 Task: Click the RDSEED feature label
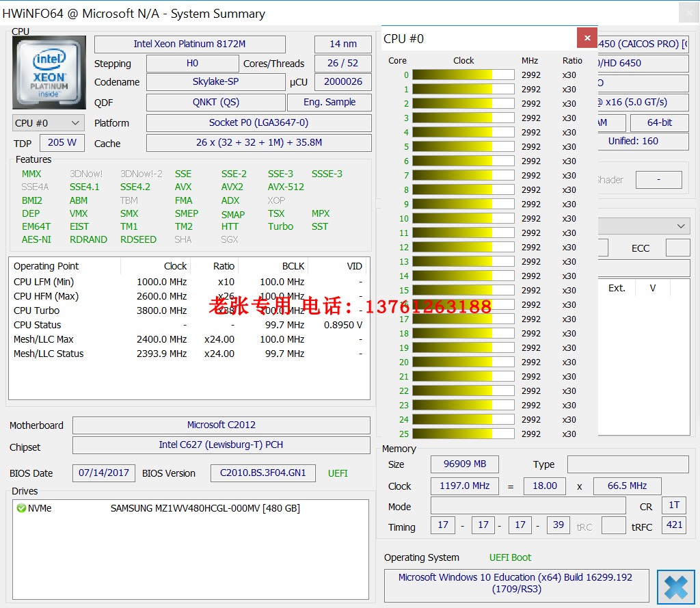coord(138,240)
